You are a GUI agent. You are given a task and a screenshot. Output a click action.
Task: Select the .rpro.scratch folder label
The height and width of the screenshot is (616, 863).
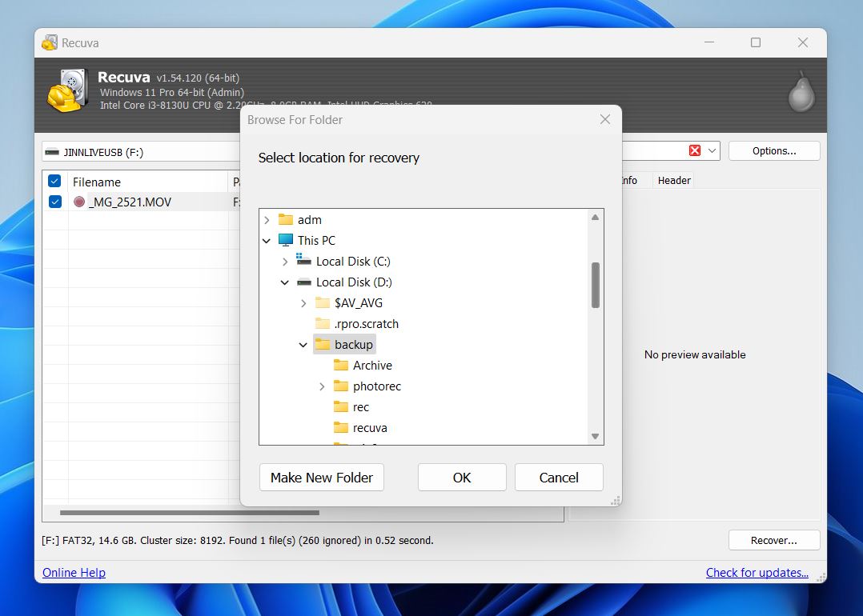(366, 324)
